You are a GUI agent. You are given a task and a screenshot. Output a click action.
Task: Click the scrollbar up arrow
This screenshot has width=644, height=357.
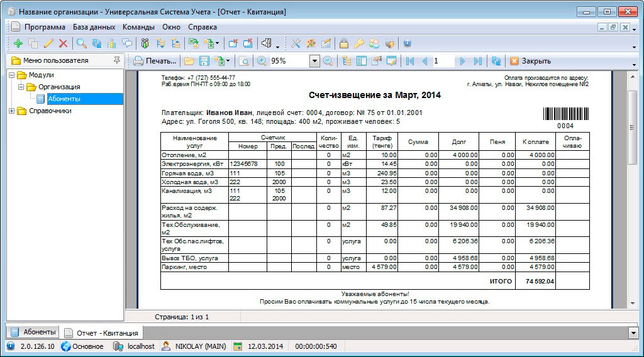coord(633,77)
